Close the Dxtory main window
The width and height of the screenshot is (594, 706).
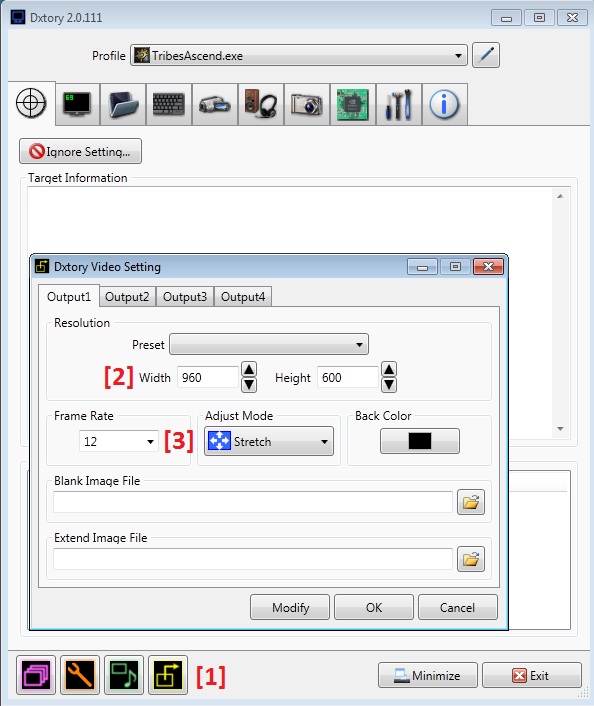(572, 18)
